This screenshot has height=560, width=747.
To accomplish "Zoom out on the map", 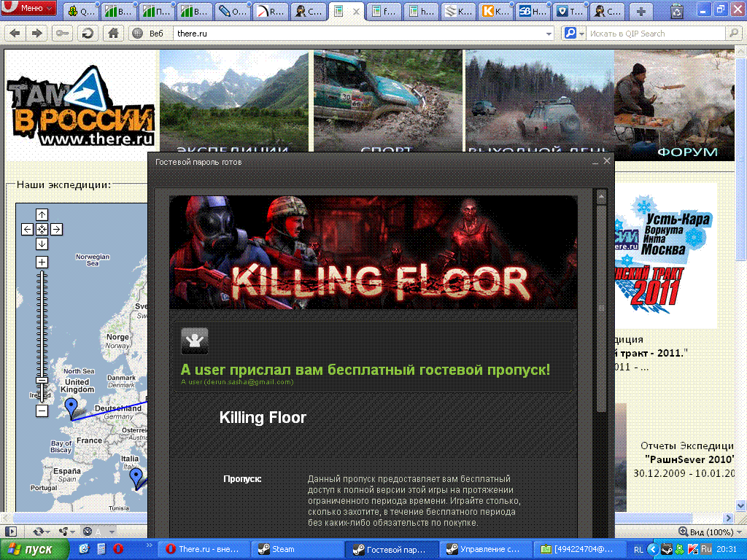I will (42, 411).
